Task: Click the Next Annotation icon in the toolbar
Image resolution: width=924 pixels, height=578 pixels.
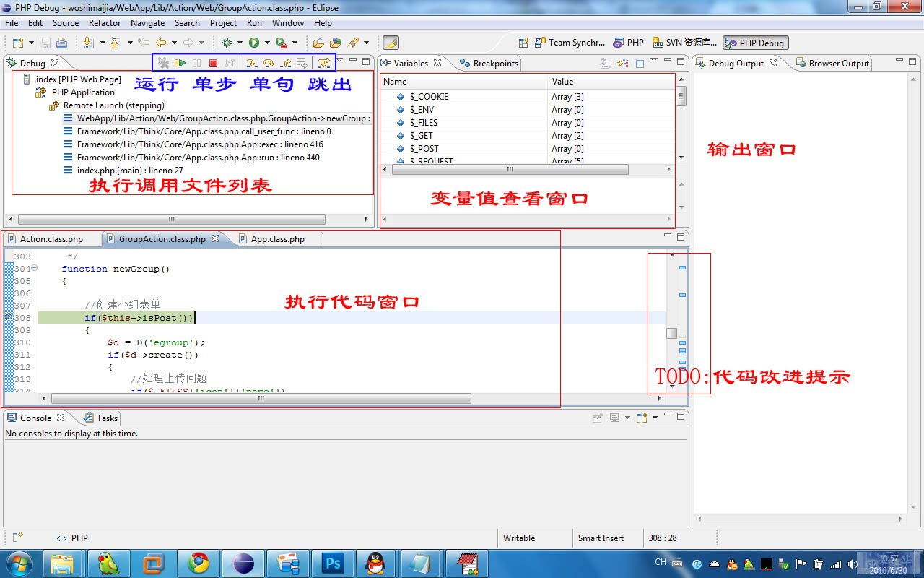Action: pos(88,43)
